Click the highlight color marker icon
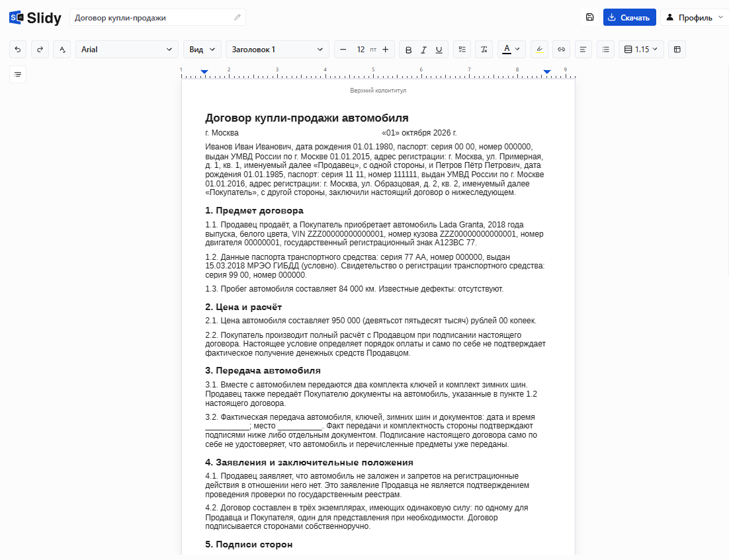Screen dimensions: 729x560 (539, 50)
